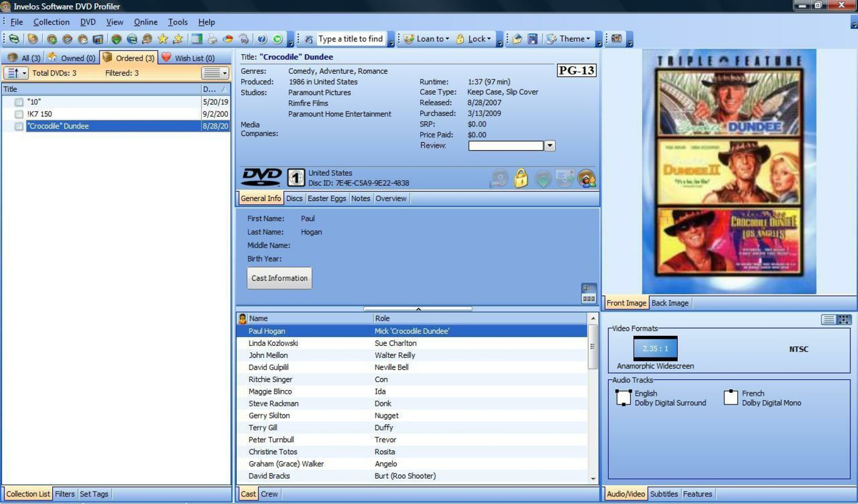The image size is (858, 504).
Task: Click the floppy disk save layout icon
Action: click(x=532, y=39)
